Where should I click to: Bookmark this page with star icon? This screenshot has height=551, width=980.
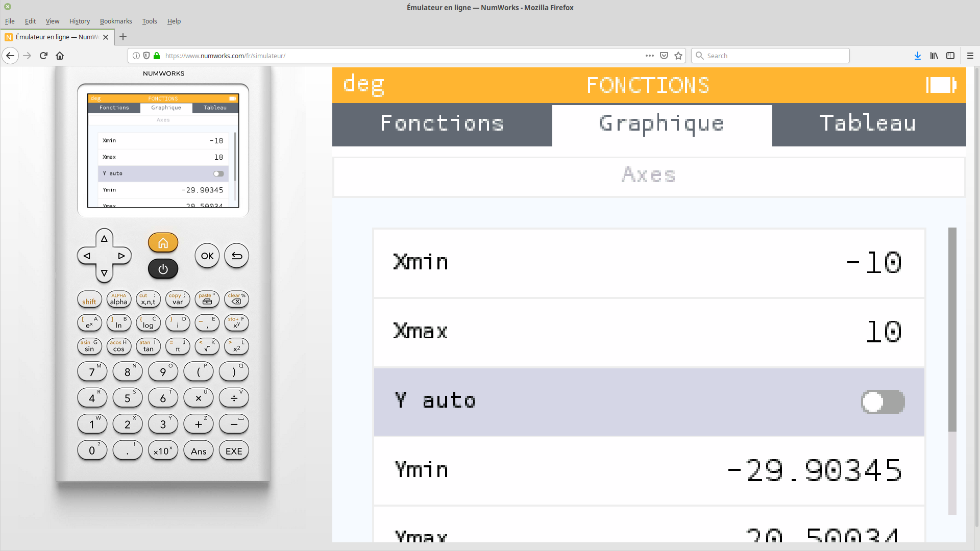click(678, 56)
